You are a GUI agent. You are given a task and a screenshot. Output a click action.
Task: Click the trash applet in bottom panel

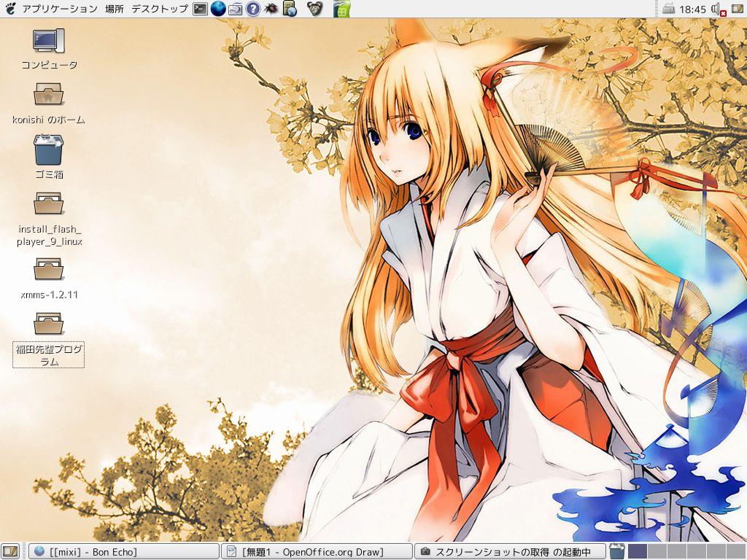point(616,551)
